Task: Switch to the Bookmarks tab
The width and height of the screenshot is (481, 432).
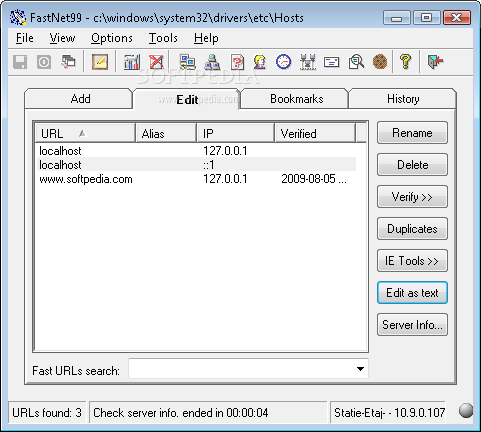Action: tap(295, 99)
